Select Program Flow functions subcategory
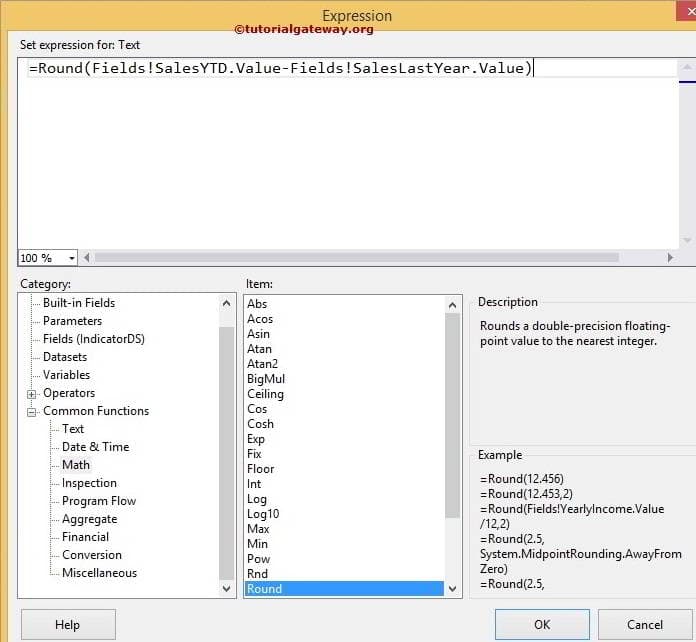696x642 pixels. click(x=99, y=501)
